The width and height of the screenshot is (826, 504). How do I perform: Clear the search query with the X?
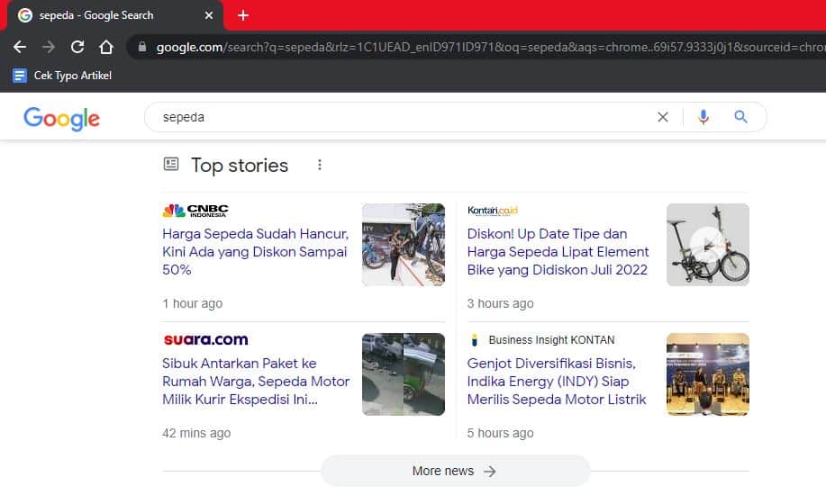[663, 117]
